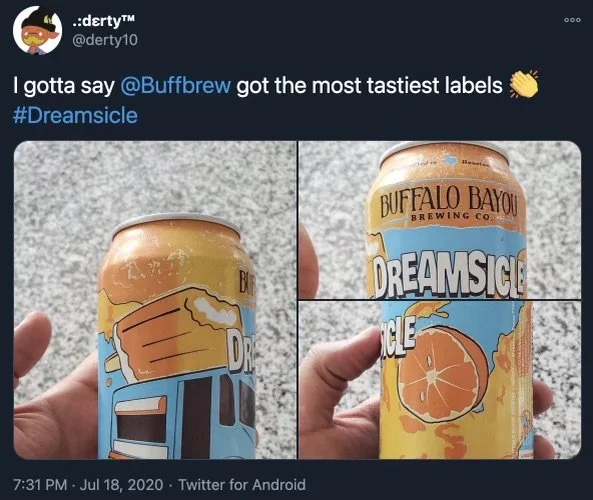Open the Twitter for Android source link
The width and height of the screenshot is (593, 500).
click(242, 484)
